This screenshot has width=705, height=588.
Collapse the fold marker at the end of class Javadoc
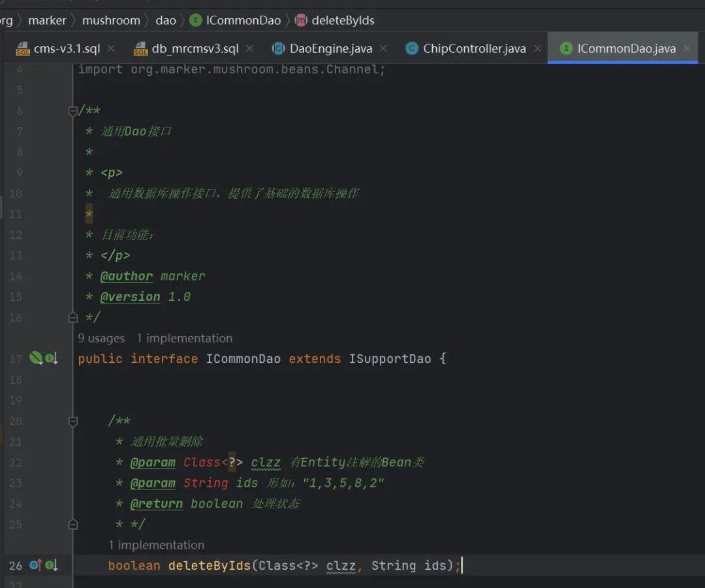(x=73, y=318)
